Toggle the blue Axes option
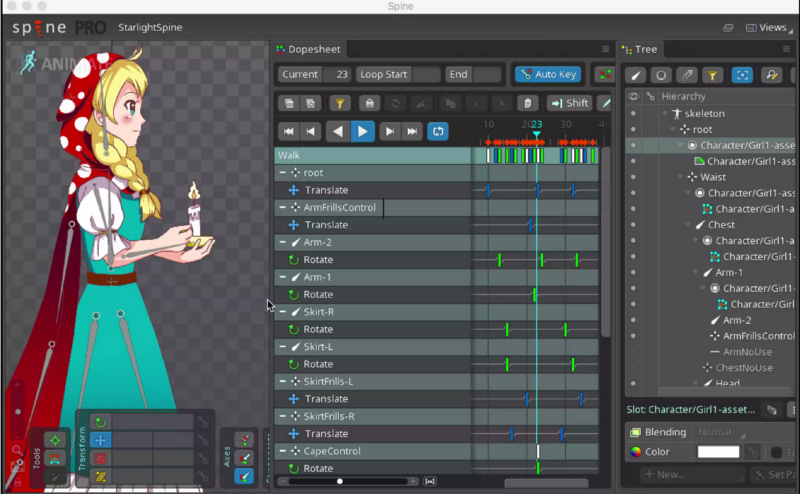 [x=244, y=477]
